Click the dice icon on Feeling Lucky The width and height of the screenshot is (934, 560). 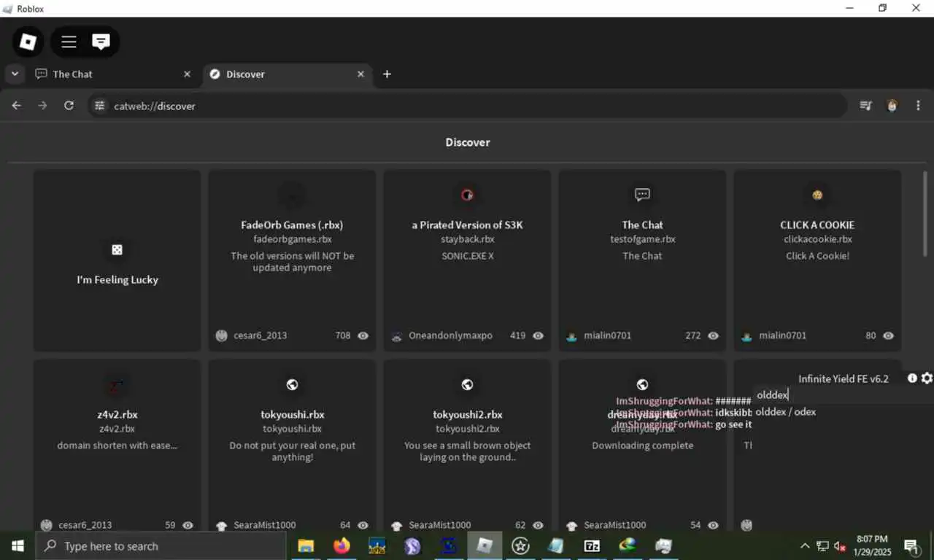[x=117, y=249]
